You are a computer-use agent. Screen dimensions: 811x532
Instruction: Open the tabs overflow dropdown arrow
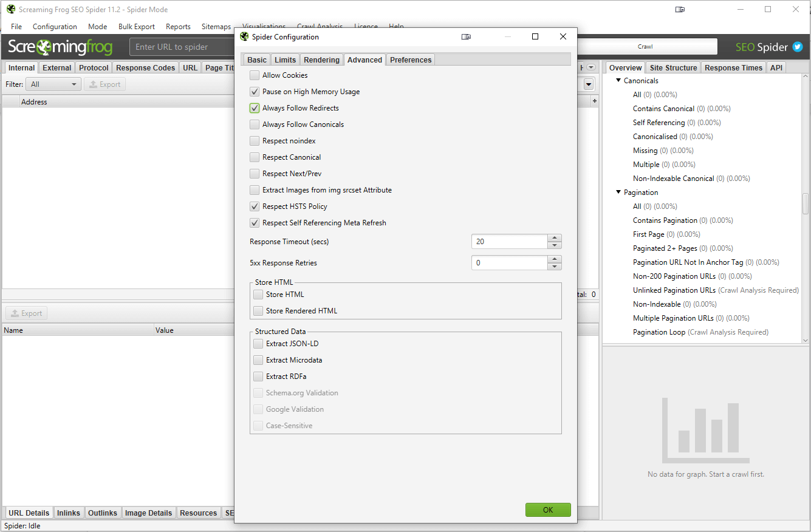tap(590, 67)
